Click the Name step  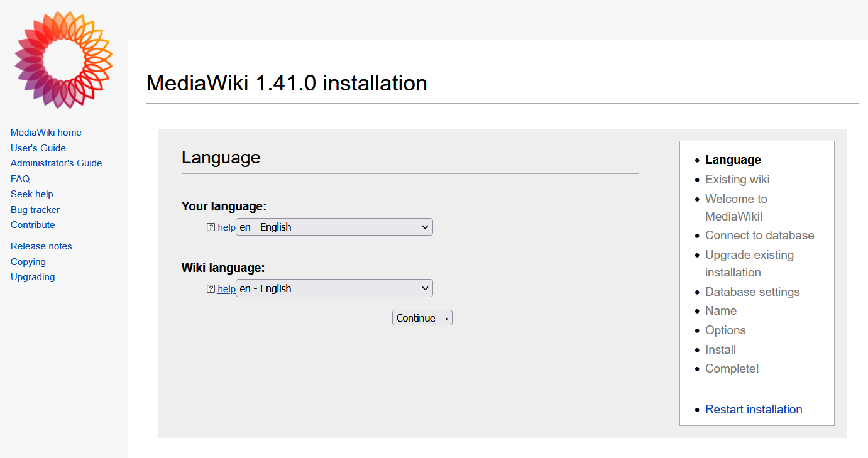(x=721, y=311)
